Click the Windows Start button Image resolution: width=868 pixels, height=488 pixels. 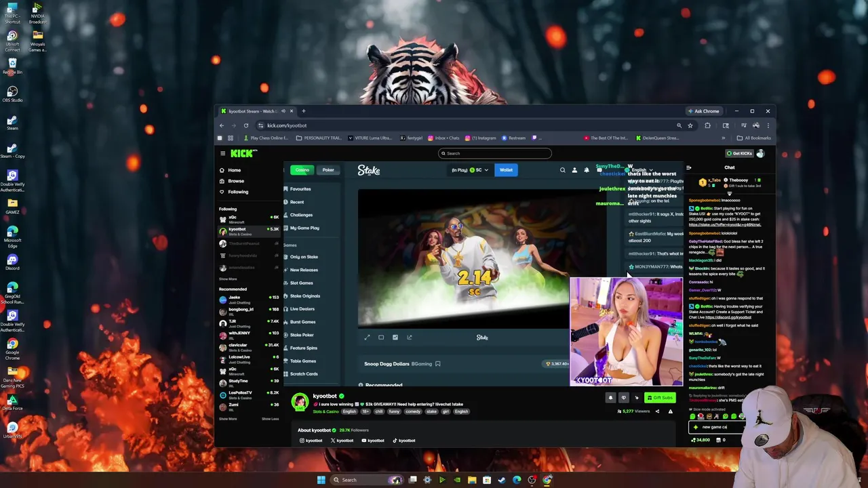pyautogui.click(x=321, y=480)
